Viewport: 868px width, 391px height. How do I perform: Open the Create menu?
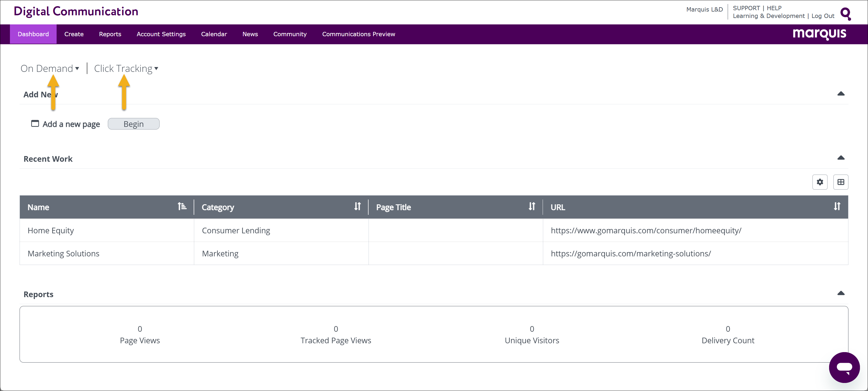click(74, 34)
